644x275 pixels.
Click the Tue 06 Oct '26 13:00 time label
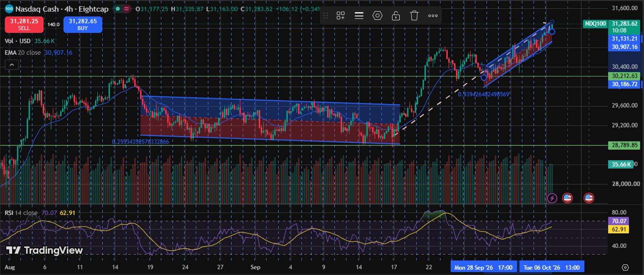pyautogui.click(x=551, y=267)
